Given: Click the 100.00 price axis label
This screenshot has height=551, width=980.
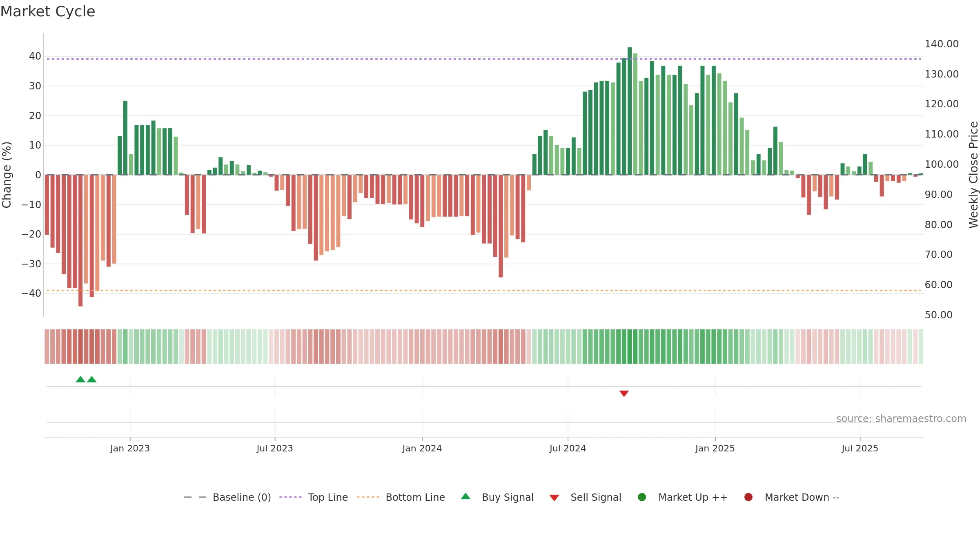Looking at the screenshot, I should coord(942,164).
